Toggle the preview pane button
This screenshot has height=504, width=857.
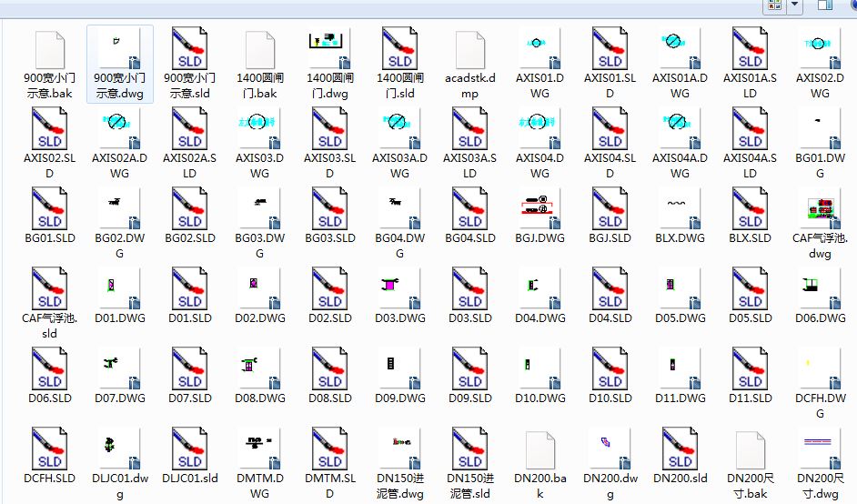pyautogui.click(x=825, y=5)
